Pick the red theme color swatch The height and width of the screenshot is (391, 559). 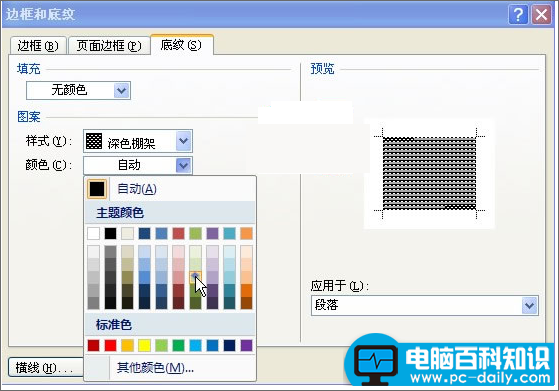click(179, 233)
